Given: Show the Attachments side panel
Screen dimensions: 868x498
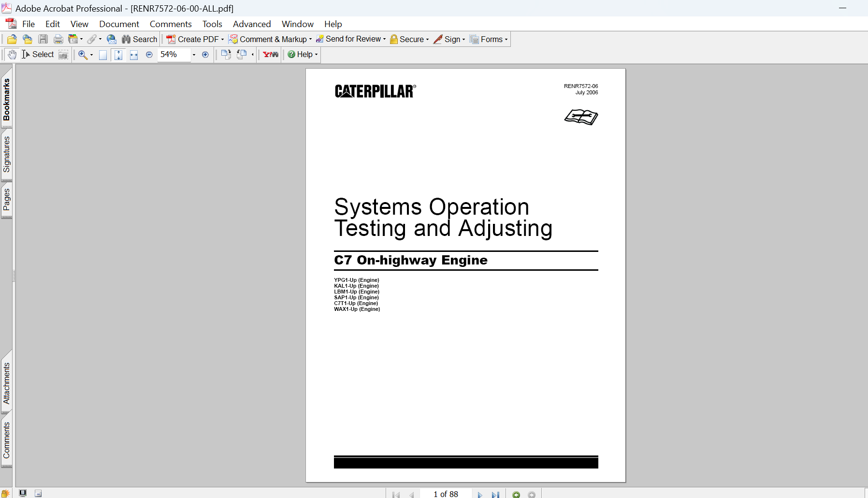Looking at the screenshot, I should pos(6,383).
